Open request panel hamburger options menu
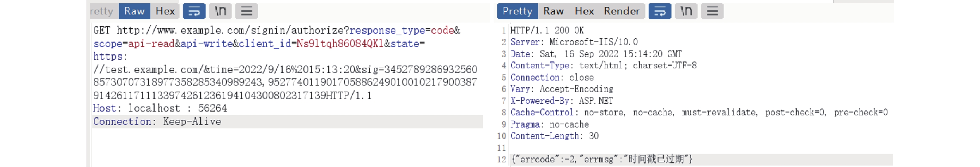The width and height of the screenshot is (980, 167). 247,11
